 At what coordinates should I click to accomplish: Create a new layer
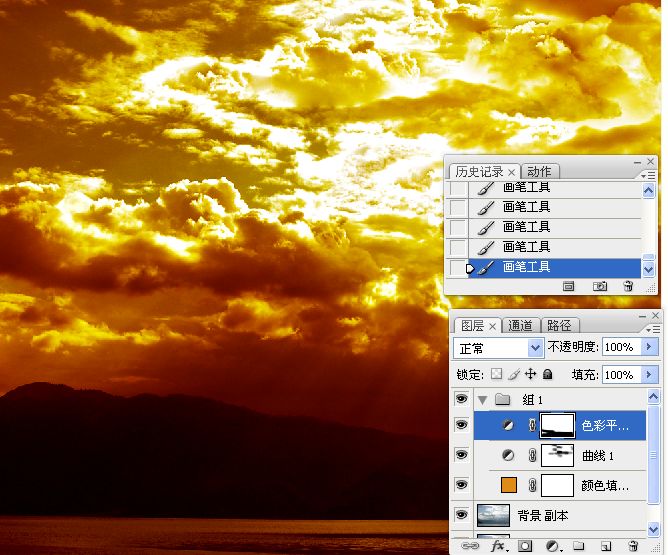606,546
